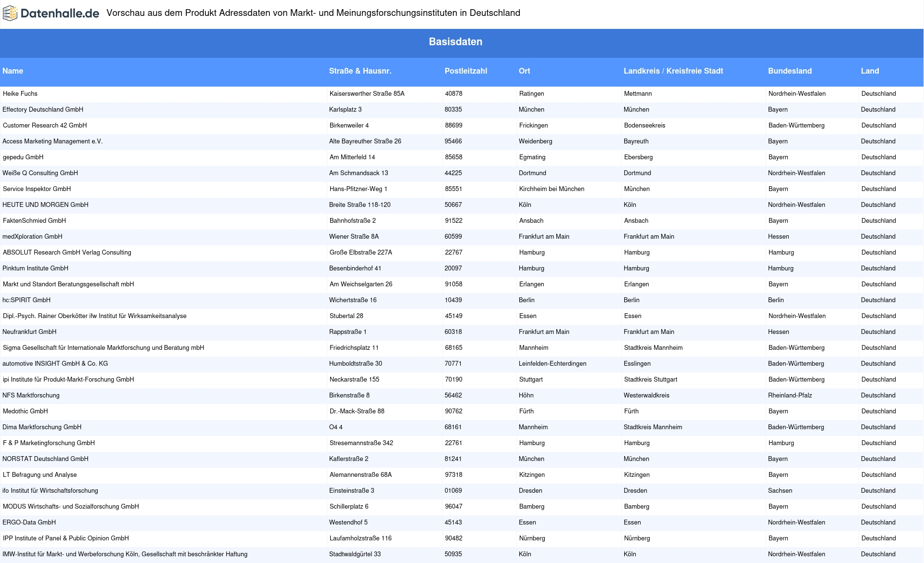Click the Datenhalle.de logo
The height and width of the screenshot is (563, 924).
coord(51,13)
